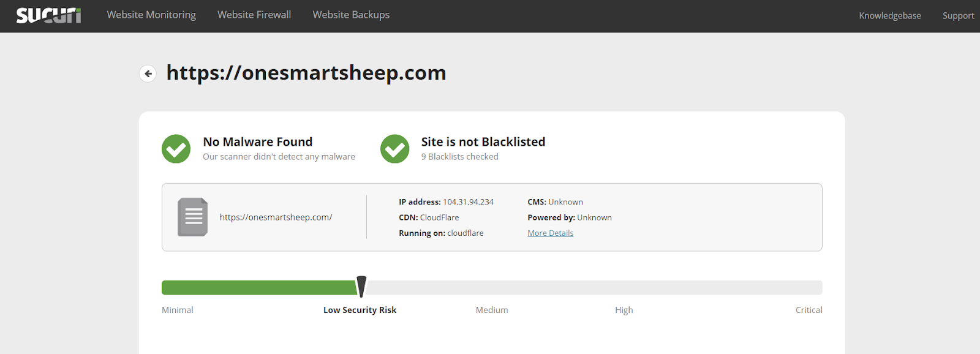This screenshot has width=980, height=354.
Task: Click the High risk label
Action: point(624,310)
